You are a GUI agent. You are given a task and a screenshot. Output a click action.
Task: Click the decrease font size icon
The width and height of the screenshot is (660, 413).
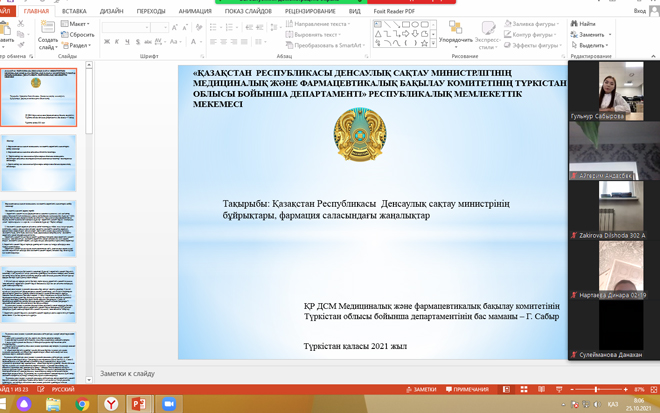pos(185,28)
